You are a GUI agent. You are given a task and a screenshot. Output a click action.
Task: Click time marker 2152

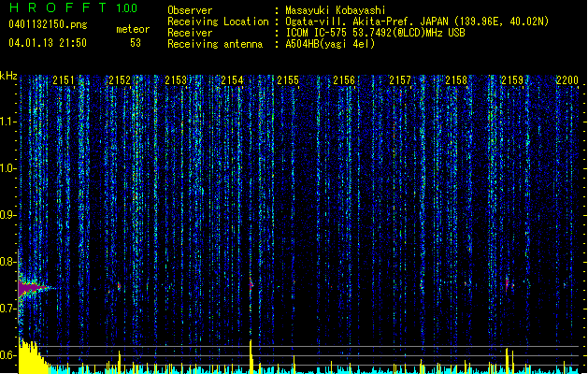coord(120,80)
